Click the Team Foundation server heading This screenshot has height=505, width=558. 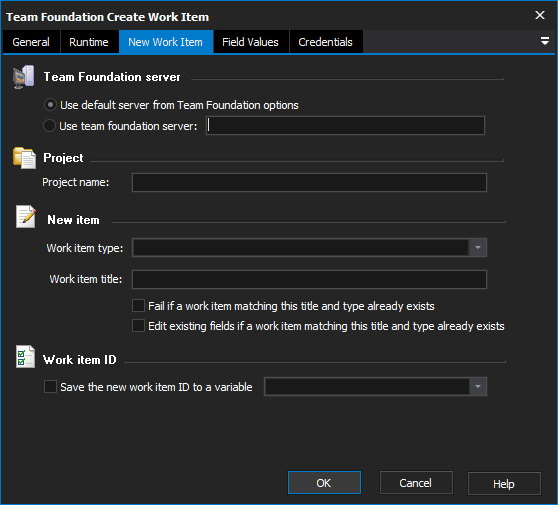112,77
